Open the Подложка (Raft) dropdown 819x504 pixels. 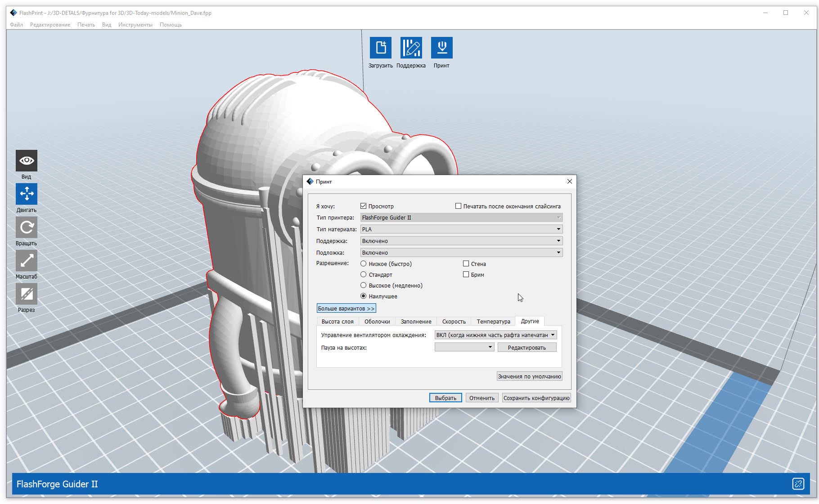(461, 252)
